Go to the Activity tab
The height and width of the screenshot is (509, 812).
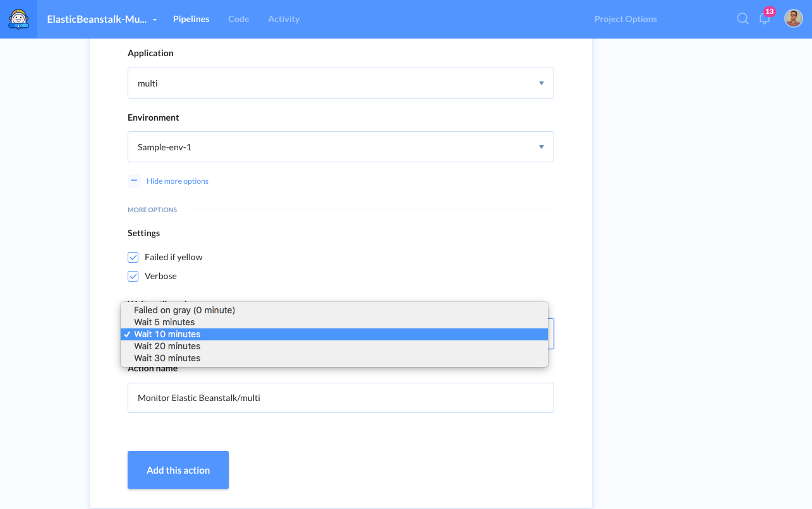(x=284, y=19)
